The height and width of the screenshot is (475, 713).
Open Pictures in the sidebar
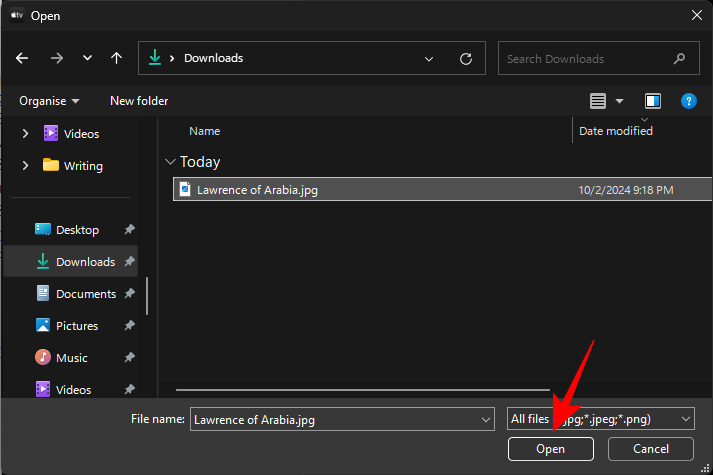(x=77, y=326)
